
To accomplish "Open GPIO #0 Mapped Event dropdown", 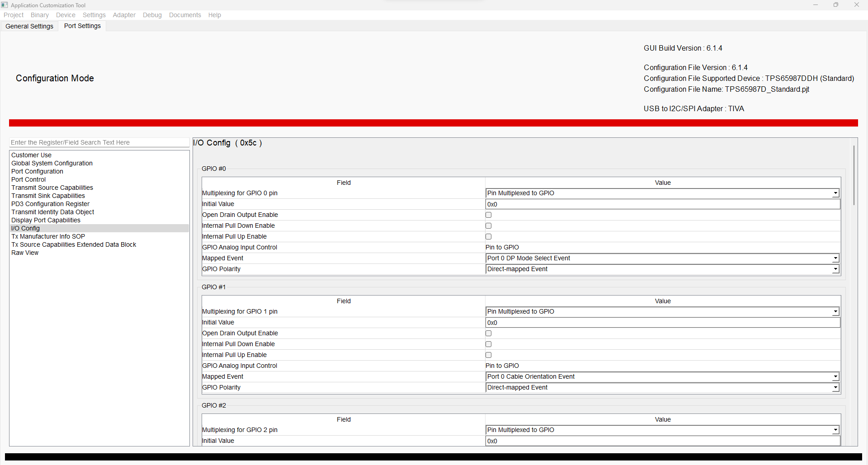I will tap(663, 258).
